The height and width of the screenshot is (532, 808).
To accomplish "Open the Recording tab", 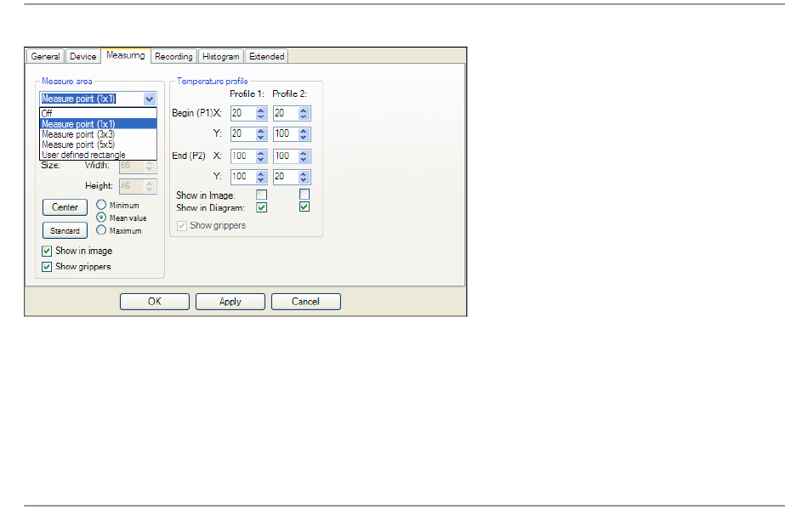I will coord(174,57).
